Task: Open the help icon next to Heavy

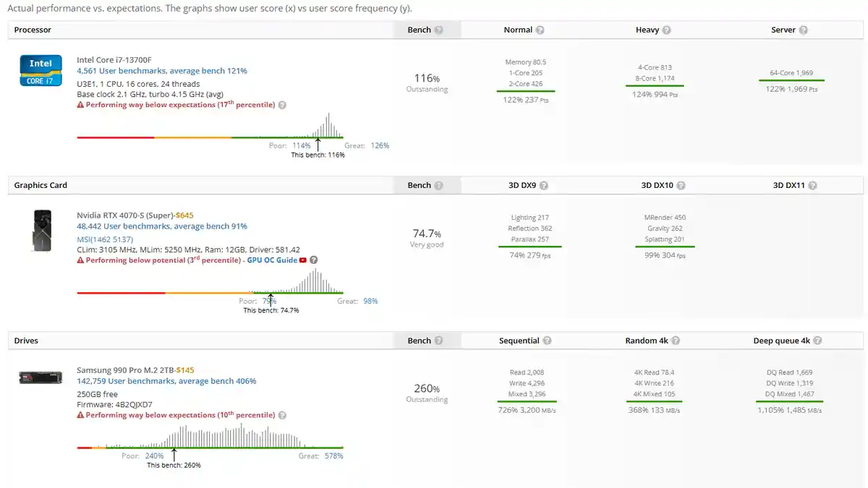Action: coord(666,30)
